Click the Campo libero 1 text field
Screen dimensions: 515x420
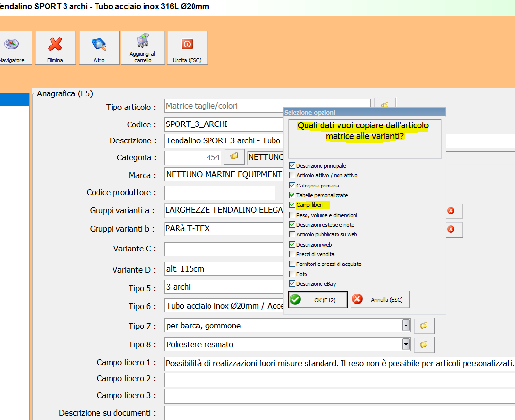pos(339,363)
